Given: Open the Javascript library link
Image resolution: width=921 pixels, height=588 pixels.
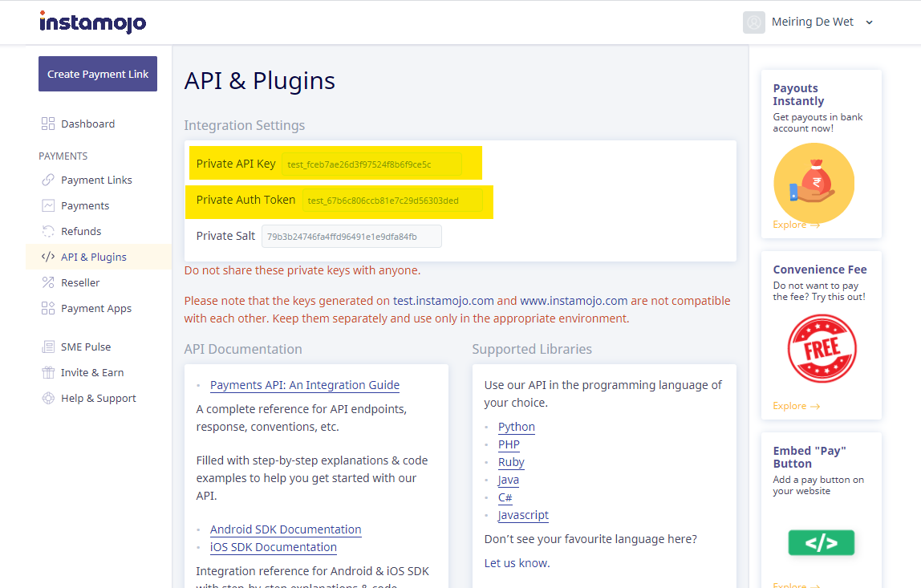Looking at the screenshot, I should [x=523, y=515].
